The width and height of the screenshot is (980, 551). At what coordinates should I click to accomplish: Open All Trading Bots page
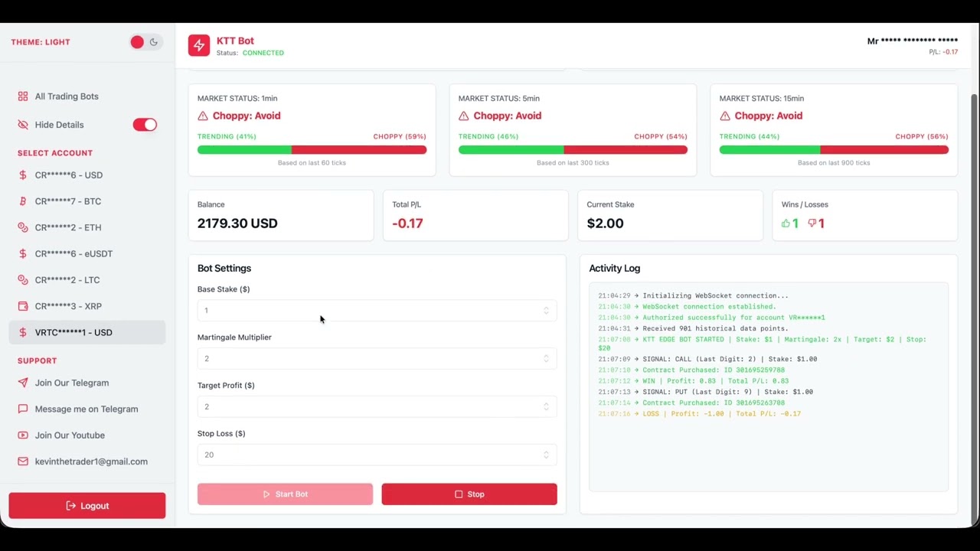click(x=87, y=96)
